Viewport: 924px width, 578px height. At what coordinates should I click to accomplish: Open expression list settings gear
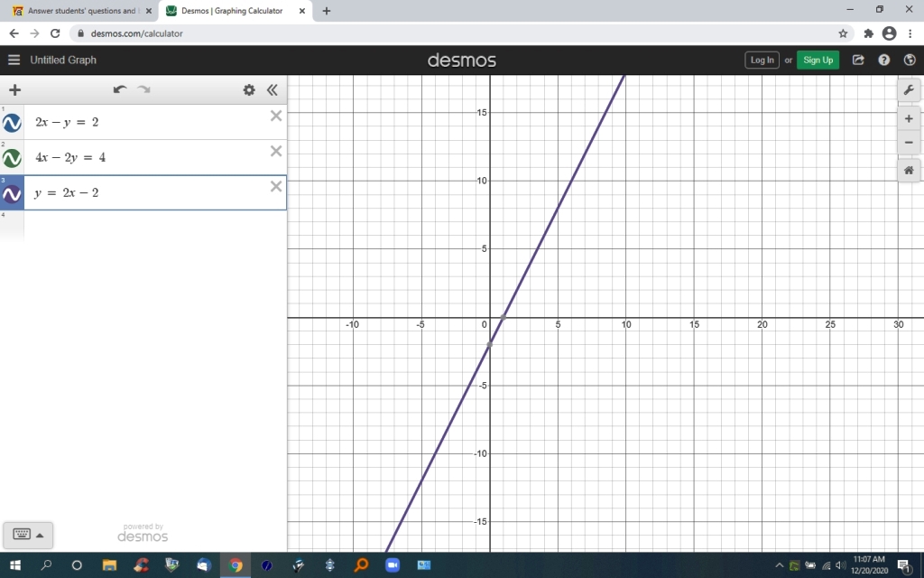click(249, 89)
